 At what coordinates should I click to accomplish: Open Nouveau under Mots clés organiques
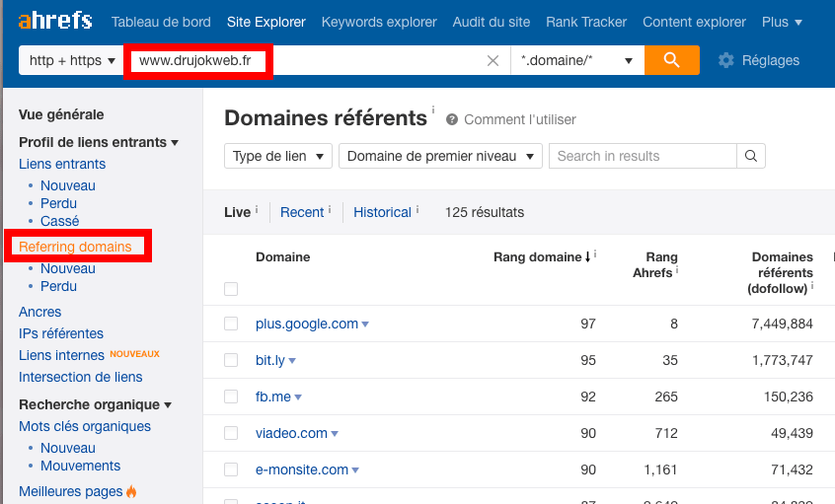pos(68,448)
